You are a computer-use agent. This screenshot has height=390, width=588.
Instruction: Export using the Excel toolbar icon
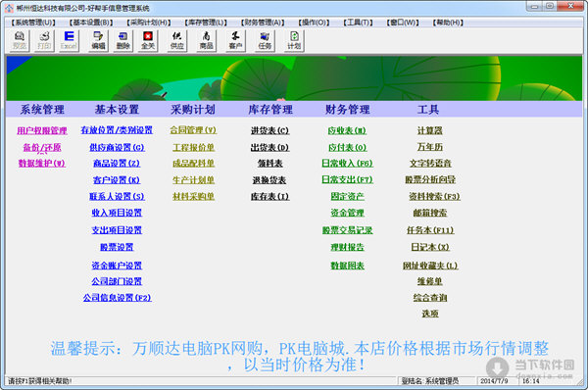(x=69, y=40)
